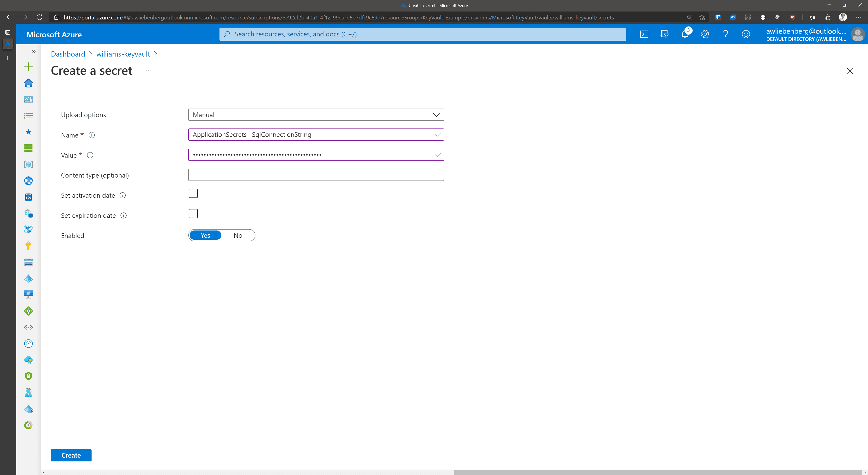Screen dimensions: 868x475
Task: Open the Upload options dropdown
Action: [x=316, y=115]
